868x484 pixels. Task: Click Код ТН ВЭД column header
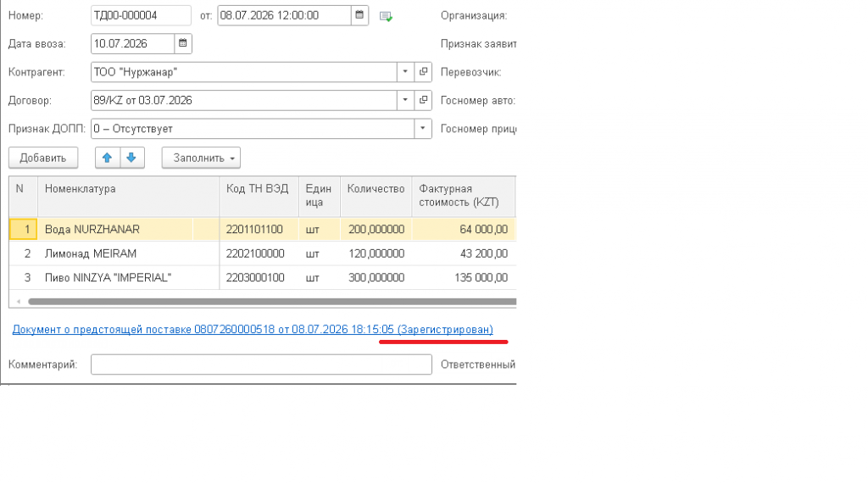259,197
